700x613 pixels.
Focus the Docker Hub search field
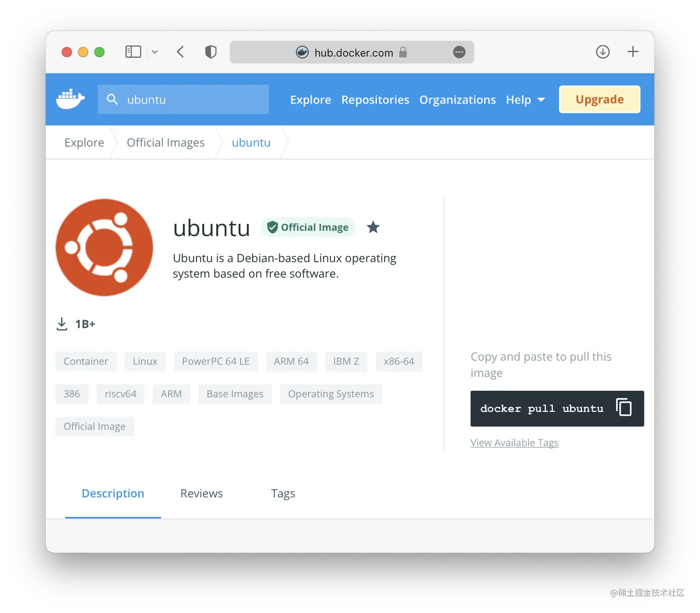coord(183,99)
